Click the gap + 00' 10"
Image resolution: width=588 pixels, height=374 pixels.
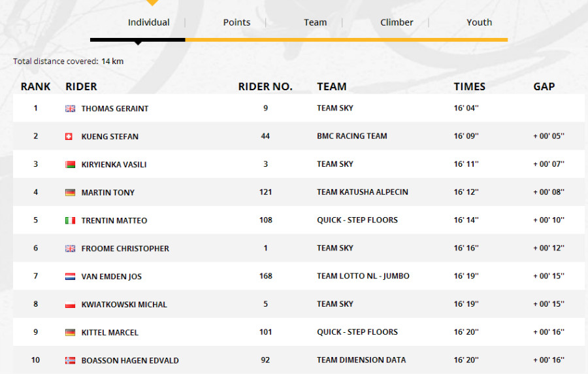[549, 220]
